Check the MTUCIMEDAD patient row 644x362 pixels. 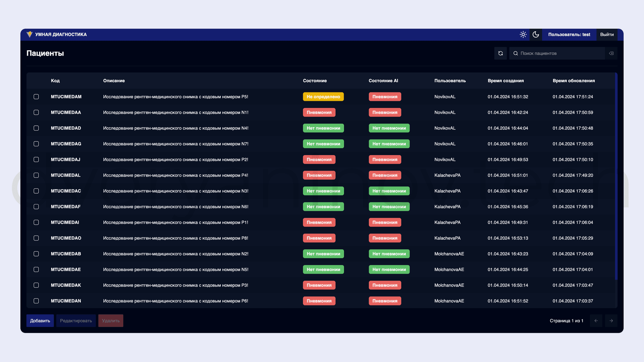pos(36,128)
